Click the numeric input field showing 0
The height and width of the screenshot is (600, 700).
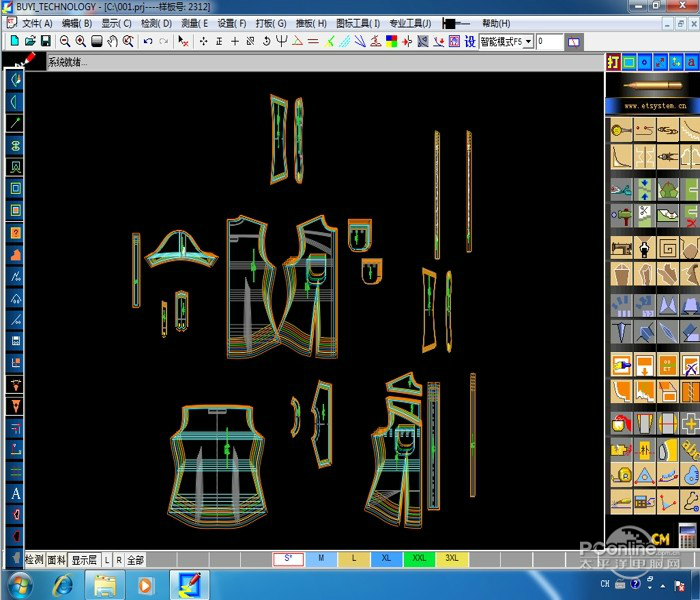(x=549, y=42)
